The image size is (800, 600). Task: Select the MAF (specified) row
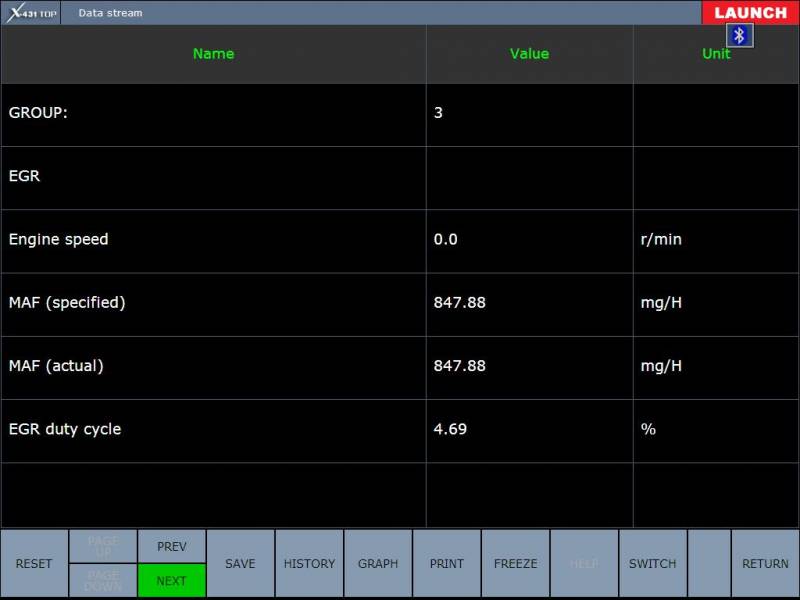click(x=213, y=303)
